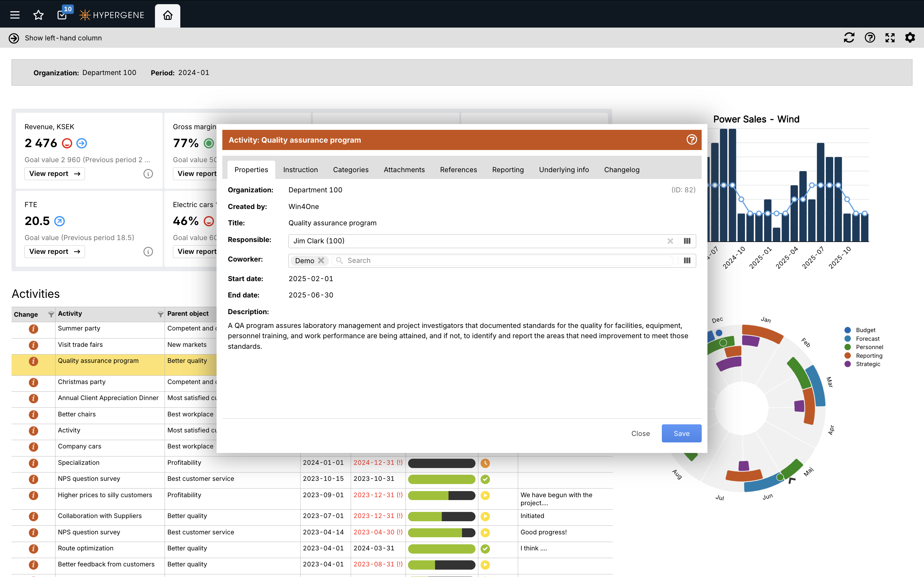
Task: Open the Responsible field list picker
Action: (x=687, y=241)
